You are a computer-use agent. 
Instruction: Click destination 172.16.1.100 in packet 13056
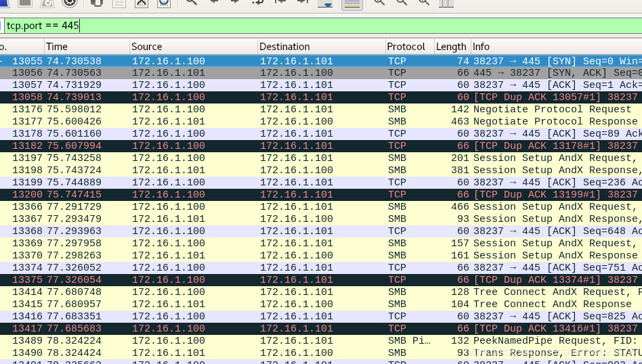pyautogui.click(x=297, y=73)
